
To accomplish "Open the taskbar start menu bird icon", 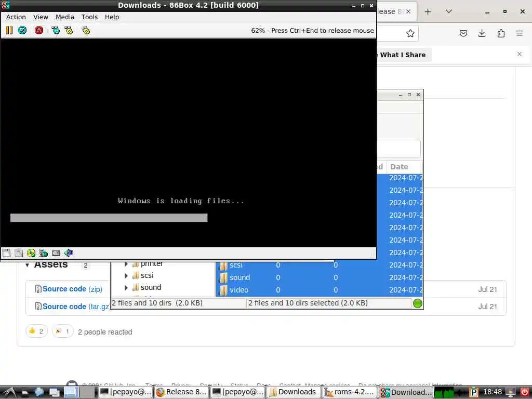I will tap(9, 393).
